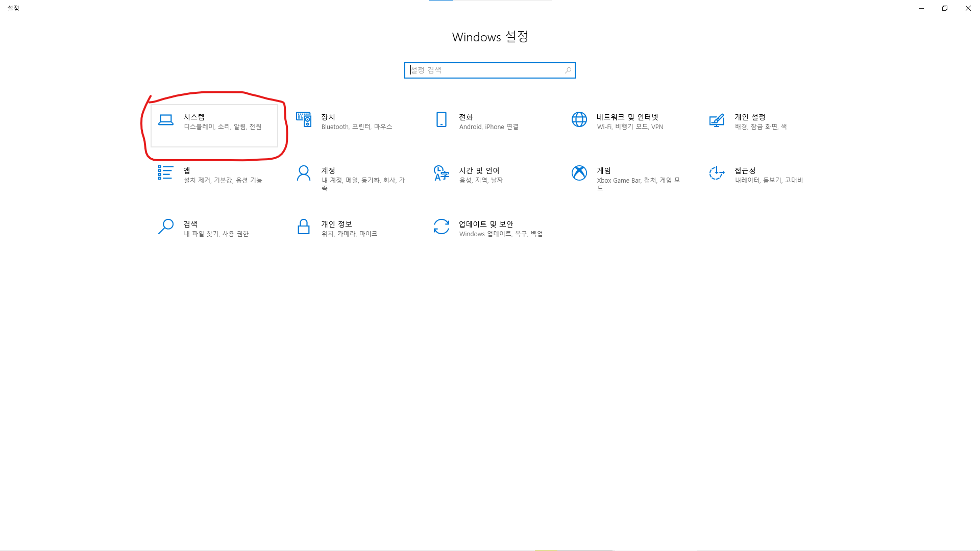Click the magnifier icon in search box
This screenshot has height=551, width=980.
(x=568, y=70)
